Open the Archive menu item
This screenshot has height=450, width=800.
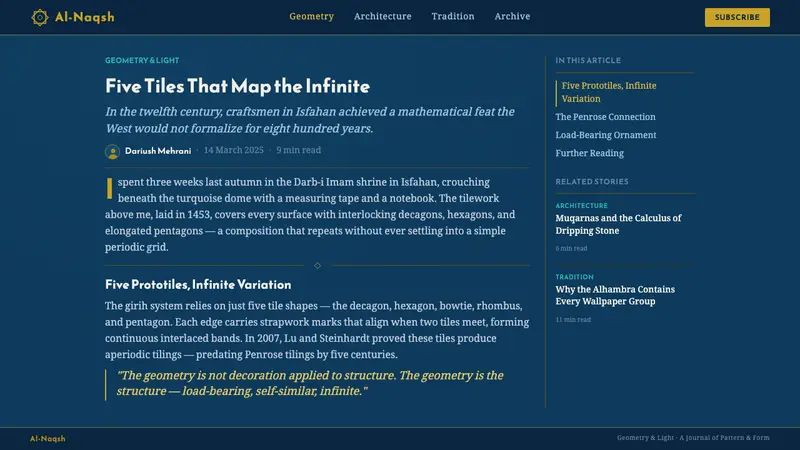512,16
